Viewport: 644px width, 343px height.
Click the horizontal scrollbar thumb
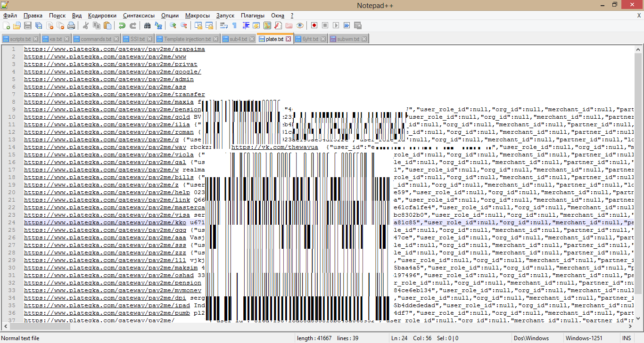coord(40,326)
